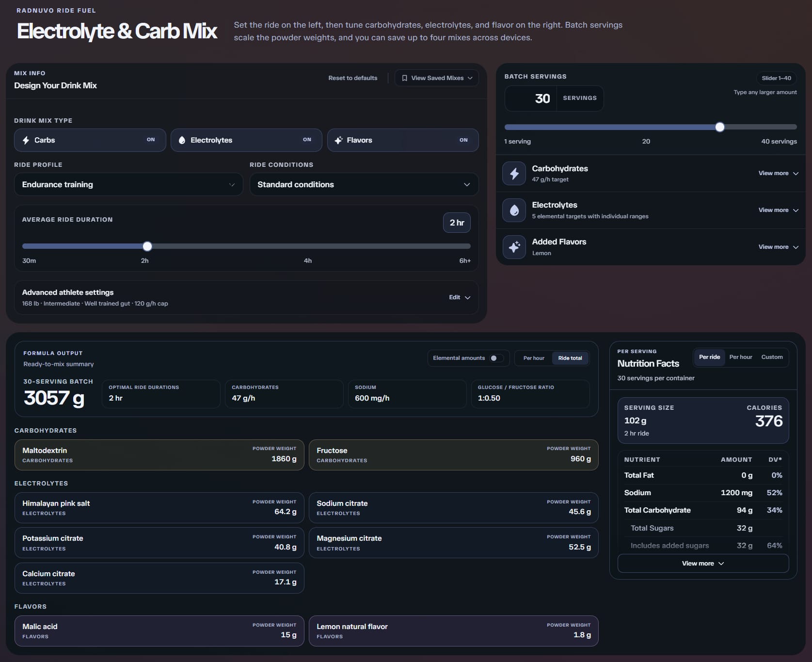Click the Magnesium citrate card
The height and width of the screenshot is (662, 812).
click(x=454, y=543)
